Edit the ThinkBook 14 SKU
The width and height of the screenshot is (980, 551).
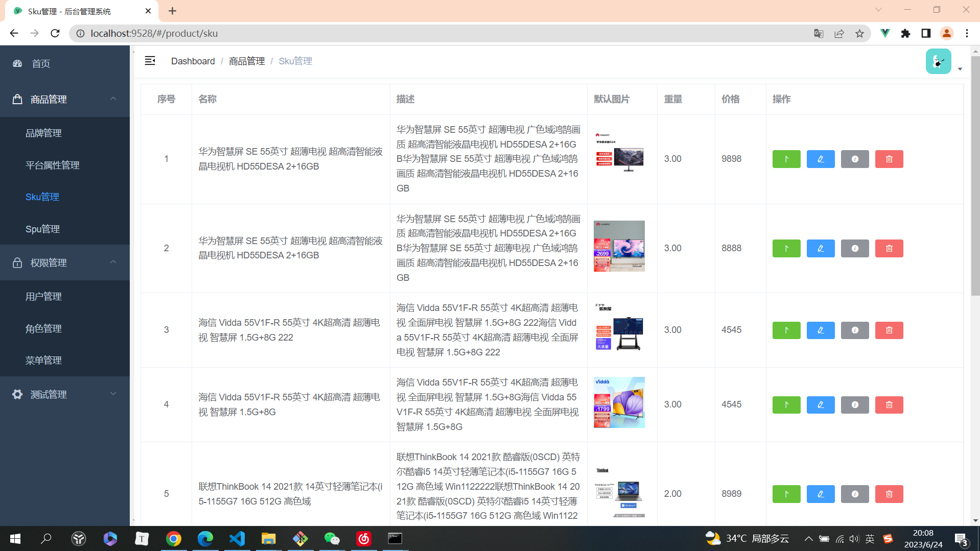pyautogui.click(x=821, y=494)
